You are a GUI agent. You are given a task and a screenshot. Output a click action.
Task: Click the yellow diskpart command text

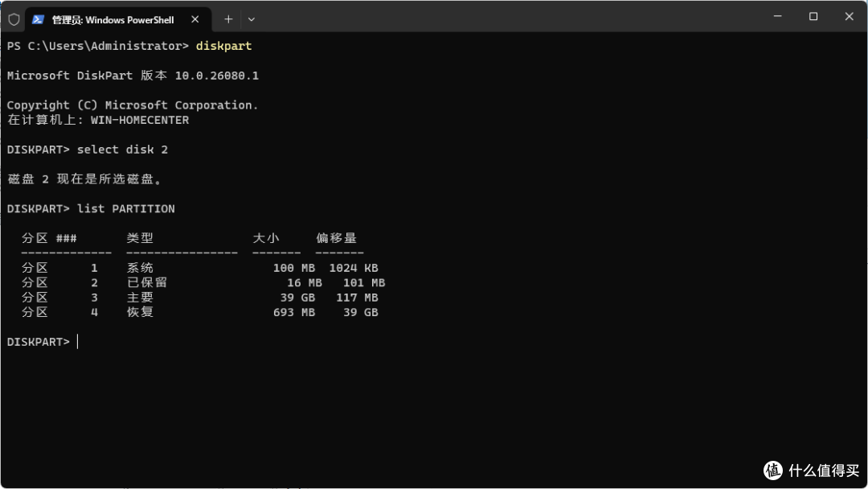(x=223, y=46)
